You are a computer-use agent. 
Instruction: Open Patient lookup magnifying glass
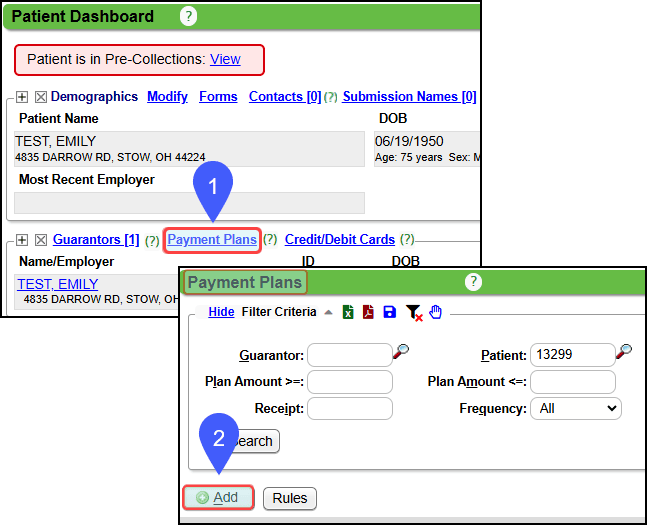[x=624, y=351]
